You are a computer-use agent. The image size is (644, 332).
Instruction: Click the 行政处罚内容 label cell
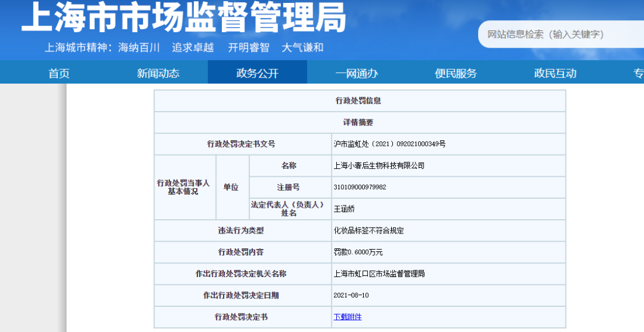(243, 252)
